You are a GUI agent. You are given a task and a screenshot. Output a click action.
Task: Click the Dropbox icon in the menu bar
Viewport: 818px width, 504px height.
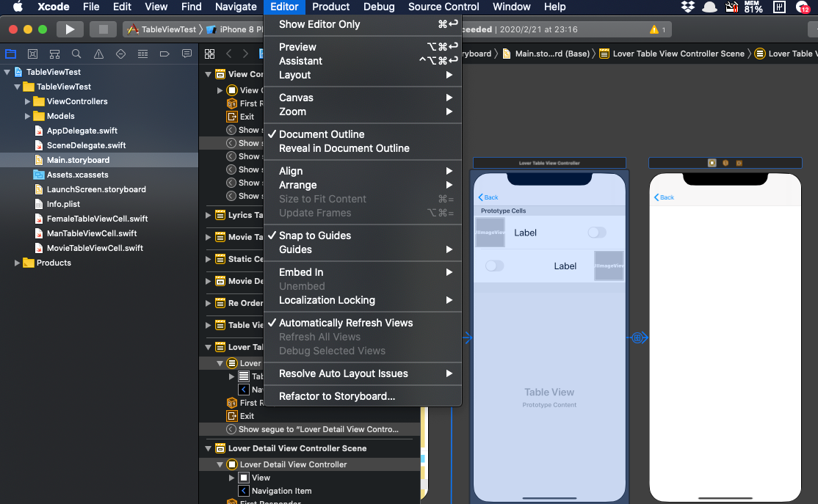(687, 7)
